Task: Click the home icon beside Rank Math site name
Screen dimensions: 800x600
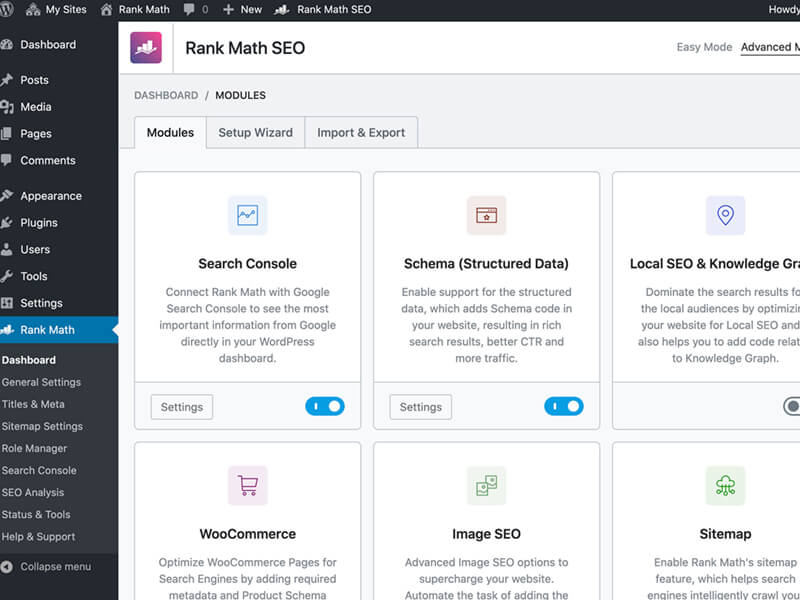Action: (x=106, y=10)
